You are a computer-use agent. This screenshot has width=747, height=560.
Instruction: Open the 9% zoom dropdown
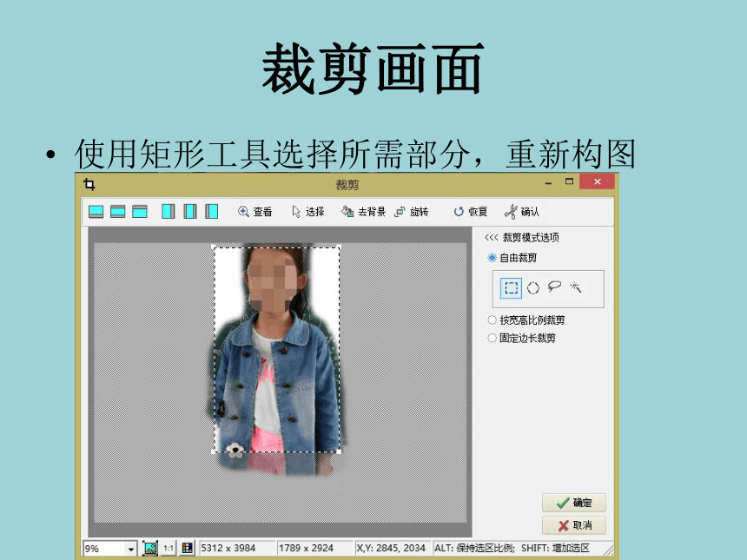pyautogui.click(x=130, y=549)
